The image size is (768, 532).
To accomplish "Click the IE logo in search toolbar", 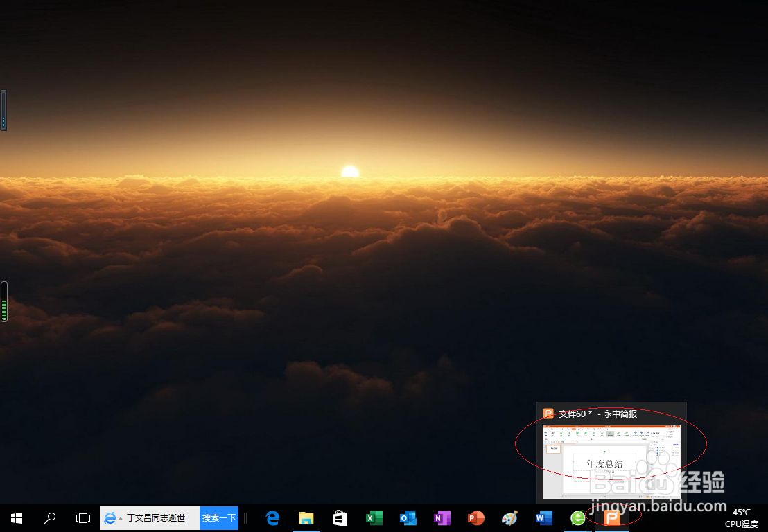I will click(x=110, y=518).
